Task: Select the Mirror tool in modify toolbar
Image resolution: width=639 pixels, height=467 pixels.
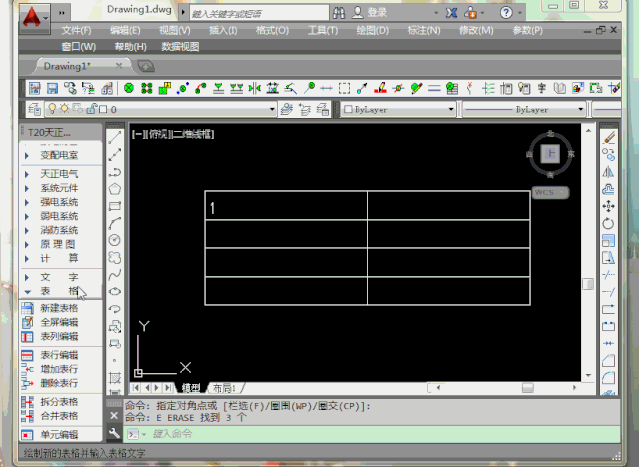Action: [608, 172]
